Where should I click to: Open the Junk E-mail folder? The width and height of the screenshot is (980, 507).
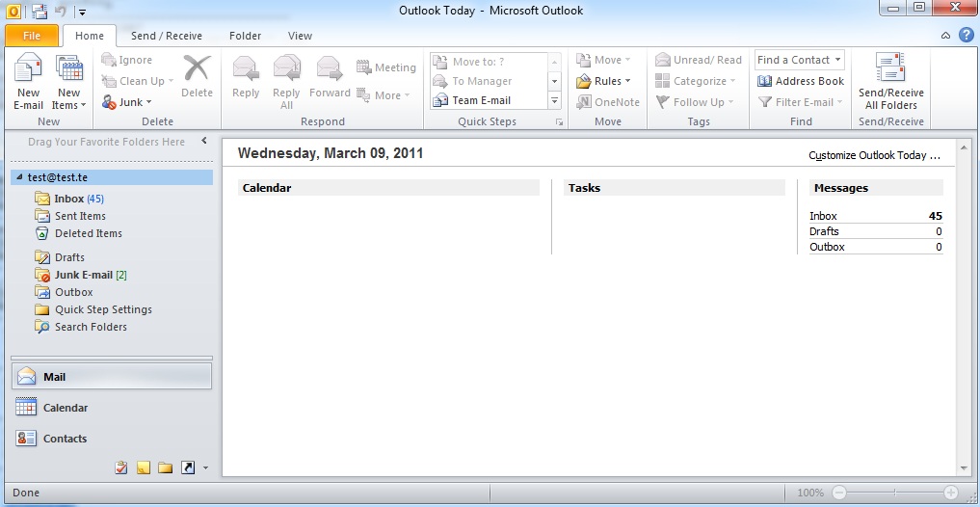pos(83,275)
